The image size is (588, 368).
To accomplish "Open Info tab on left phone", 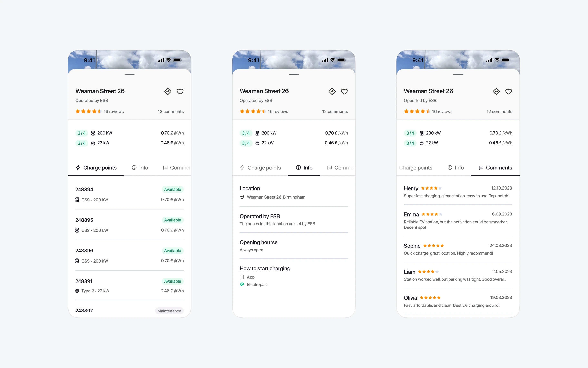I will coord(140,168).
